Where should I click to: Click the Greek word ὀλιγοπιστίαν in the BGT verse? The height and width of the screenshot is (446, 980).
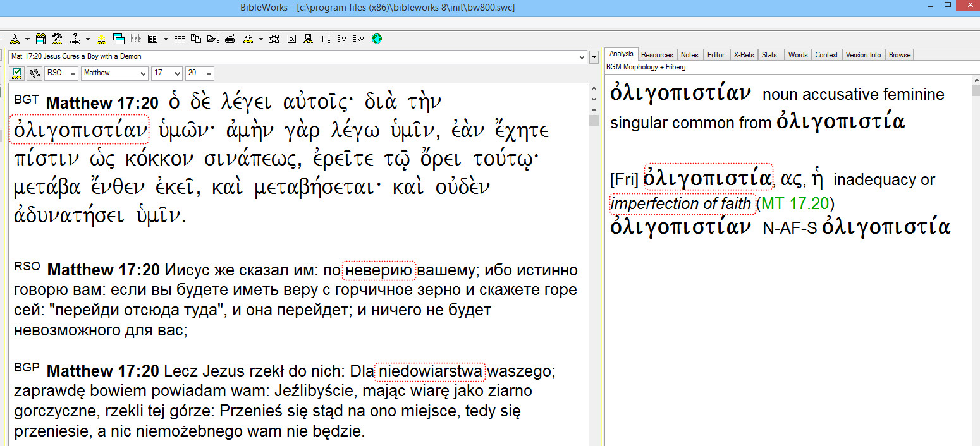80,129
